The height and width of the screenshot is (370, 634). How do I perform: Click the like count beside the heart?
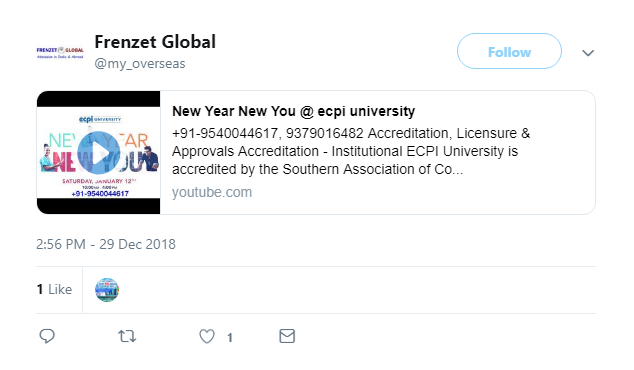click(x=230, y=337)
